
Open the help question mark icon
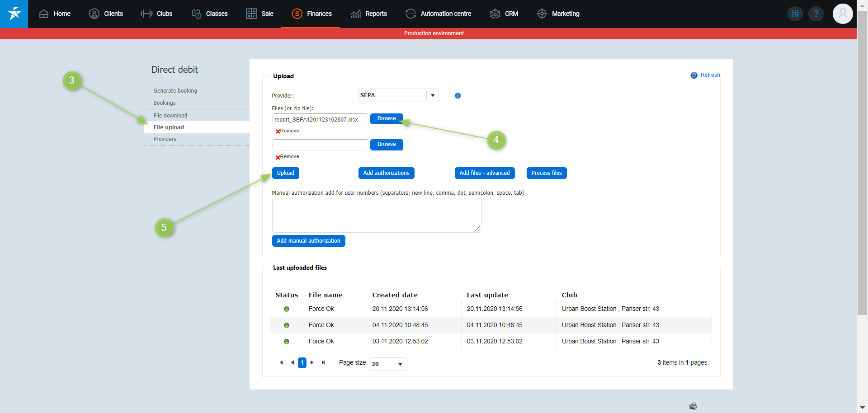816,14
